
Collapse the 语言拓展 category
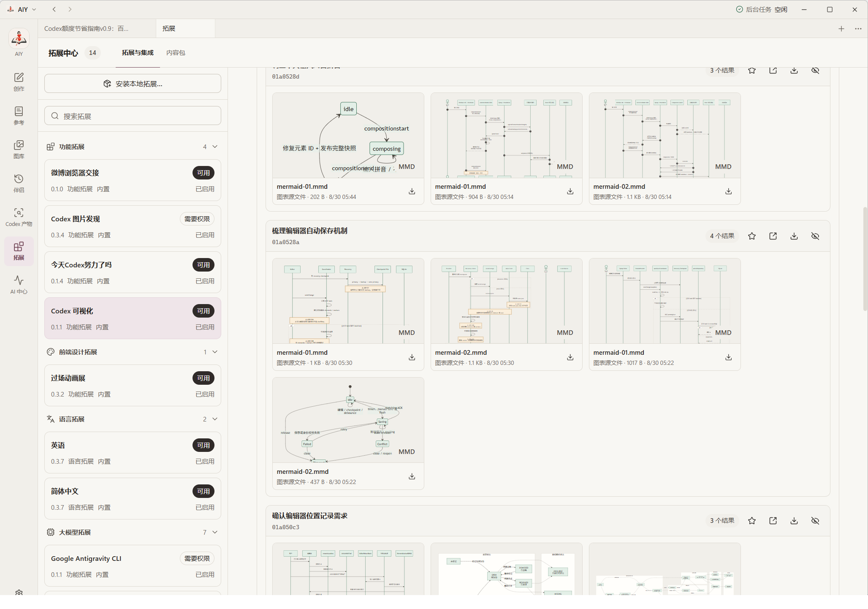click(x=215, y=419)
